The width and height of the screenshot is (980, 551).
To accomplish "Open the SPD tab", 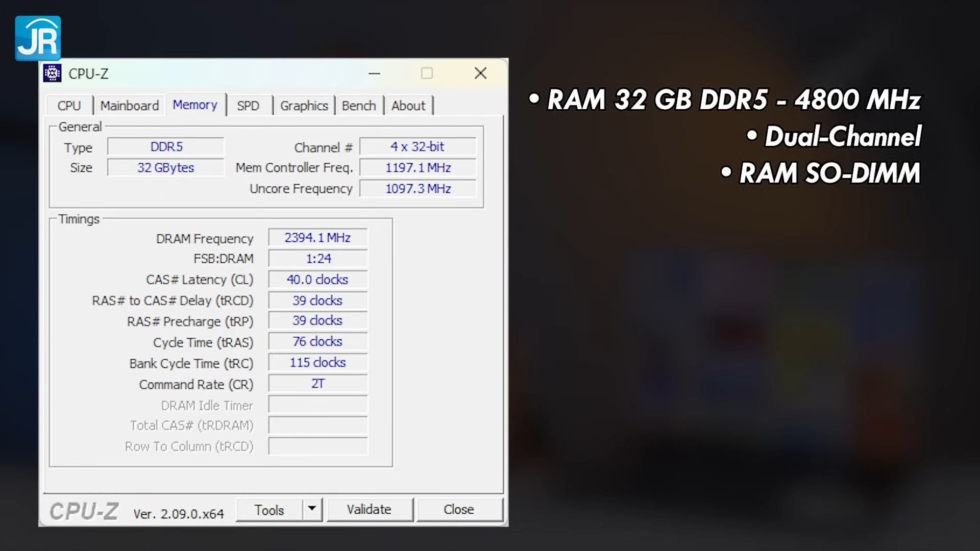I will (248, 105).
